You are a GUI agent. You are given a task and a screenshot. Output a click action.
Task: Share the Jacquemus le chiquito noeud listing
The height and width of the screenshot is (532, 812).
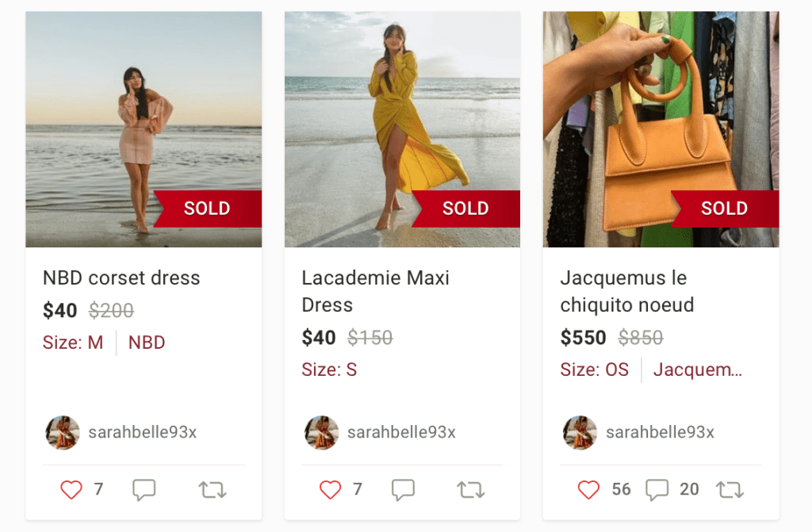(730, 490)
